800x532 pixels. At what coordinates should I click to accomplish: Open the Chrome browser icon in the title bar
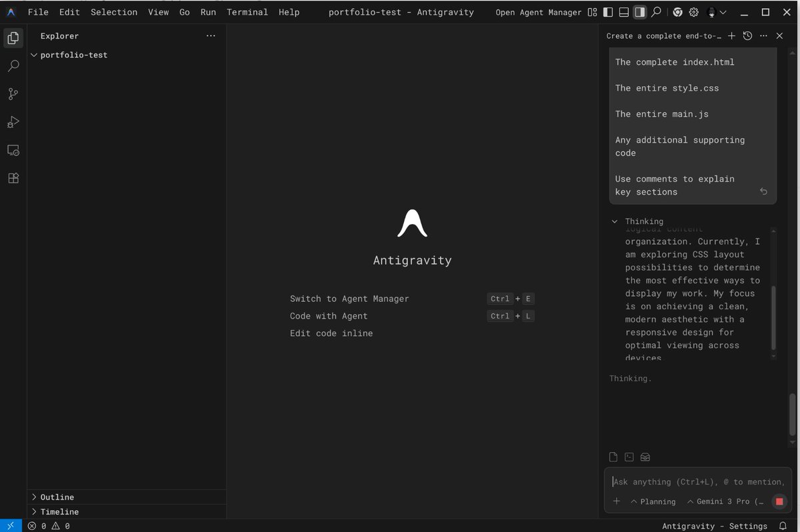coord(677,12)
